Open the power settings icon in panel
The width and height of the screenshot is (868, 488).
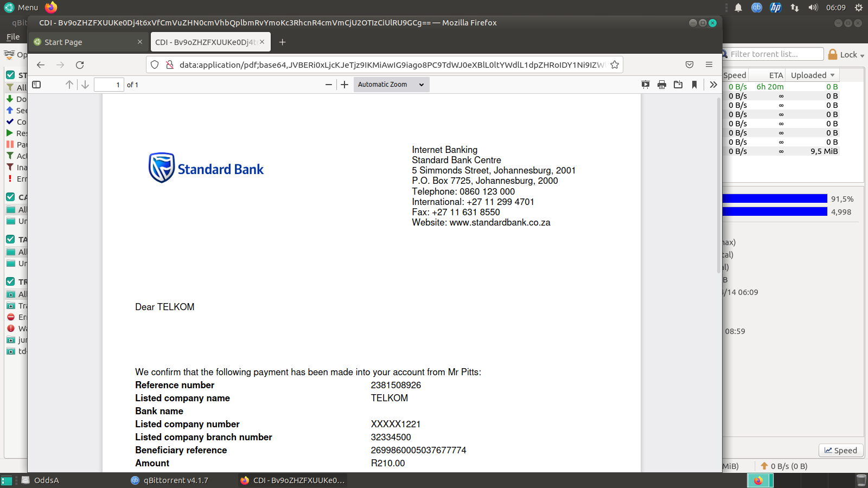click(x=859, y=8)
